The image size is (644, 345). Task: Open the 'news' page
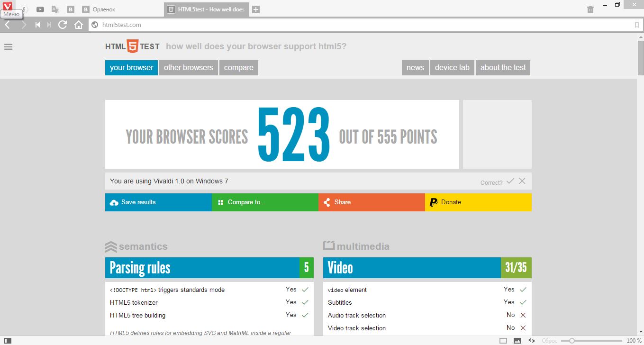coord(415,67)
